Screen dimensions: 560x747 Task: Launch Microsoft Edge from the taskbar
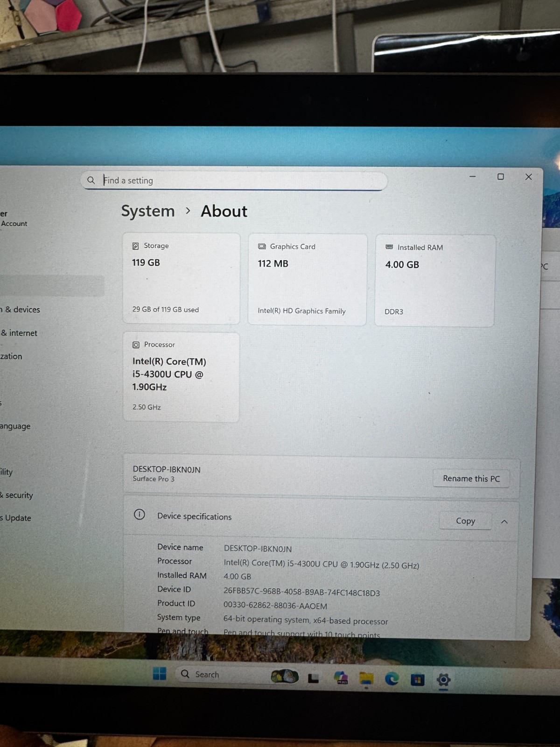(392, 679)
